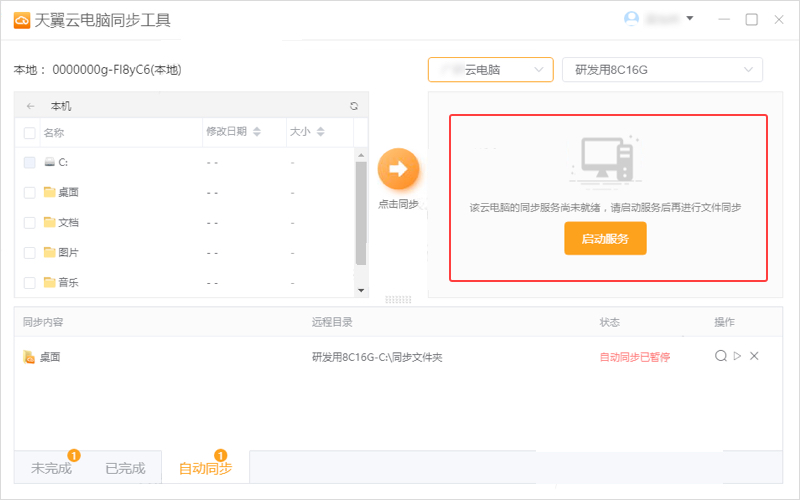This screenshot has height=500, width=800.
Task: Click the 点击同步 label
Action: coord(398,204)
